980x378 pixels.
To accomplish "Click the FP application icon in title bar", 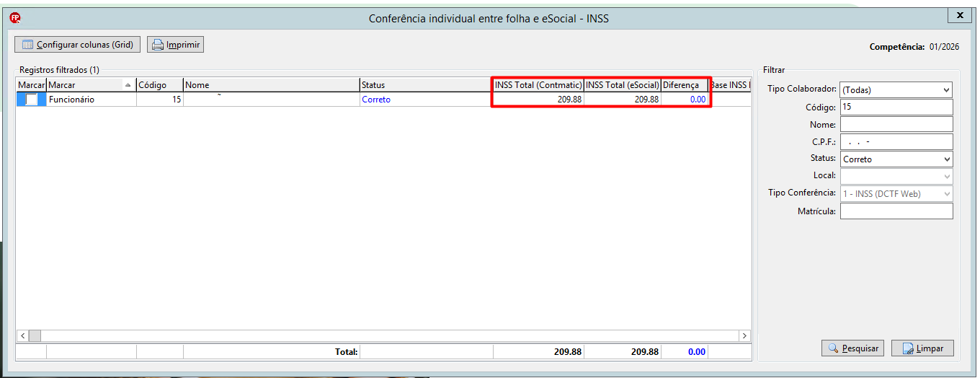I will point(16,18).
